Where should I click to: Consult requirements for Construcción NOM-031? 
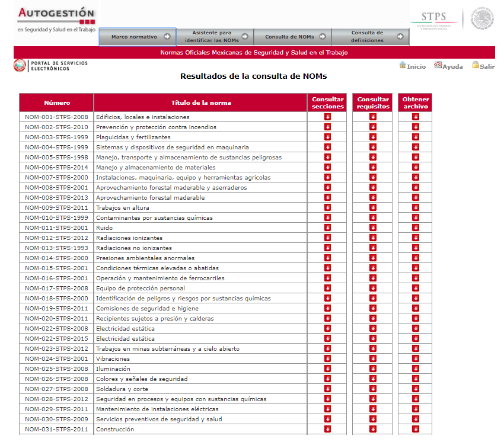click(372, 429)
